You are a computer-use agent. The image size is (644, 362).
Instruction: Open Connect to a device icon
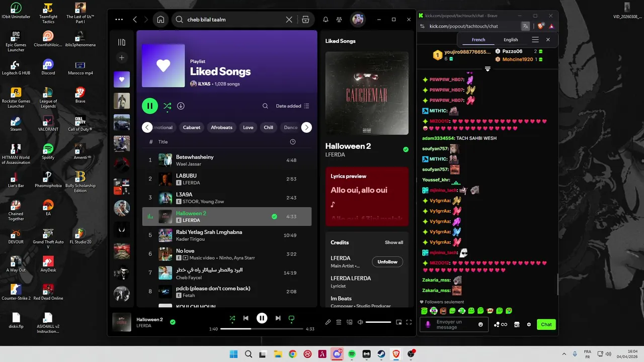(x=350, y=322)
